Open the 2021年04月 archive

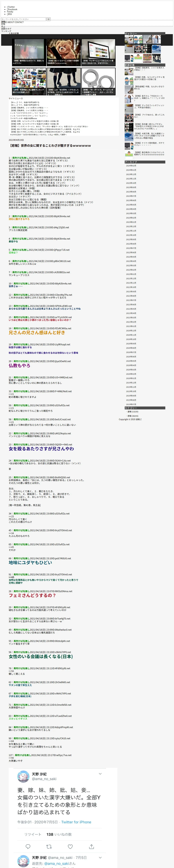(131, 313)
